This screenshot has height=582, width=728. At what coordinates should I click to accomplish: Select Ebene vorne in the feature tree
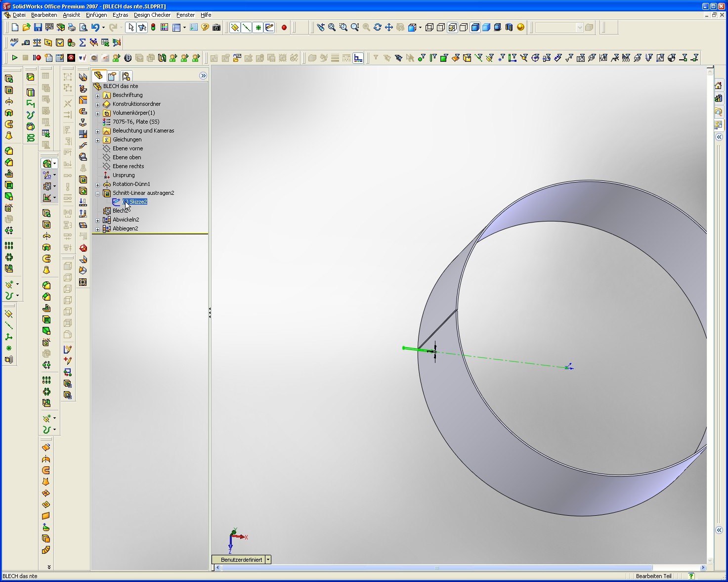click(128, 148)
